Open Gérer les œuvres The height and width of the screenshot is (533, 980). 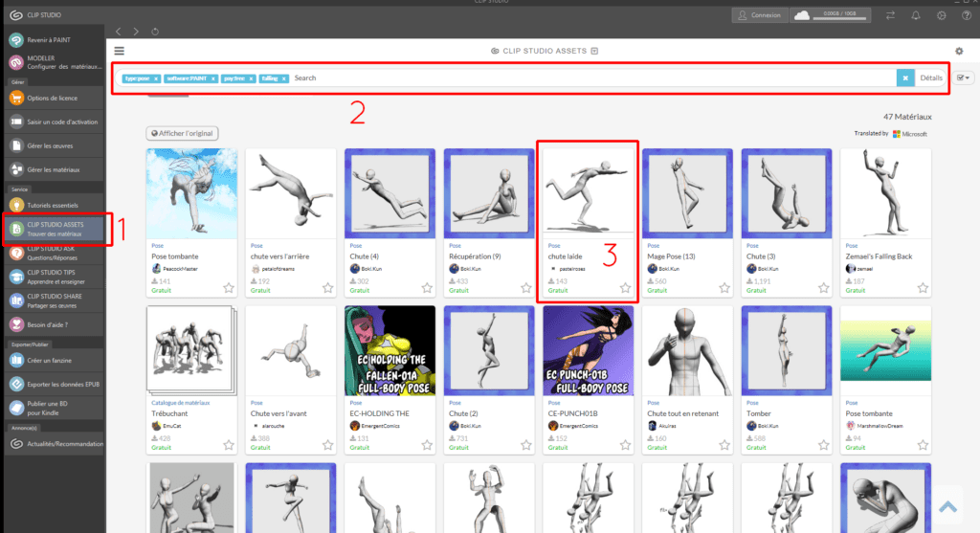tap(54, 145)
